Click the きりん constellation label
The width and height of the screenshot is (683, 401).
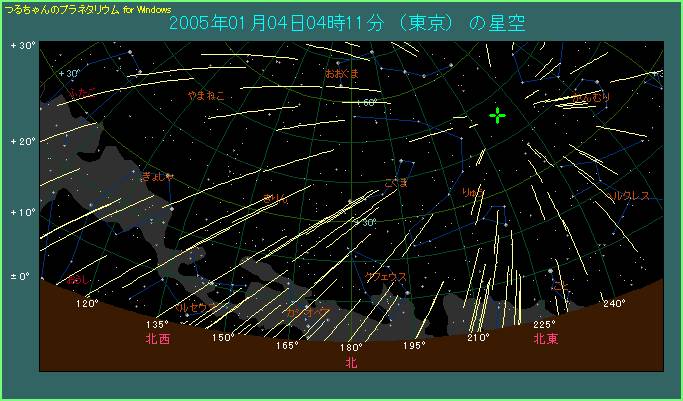276,200
